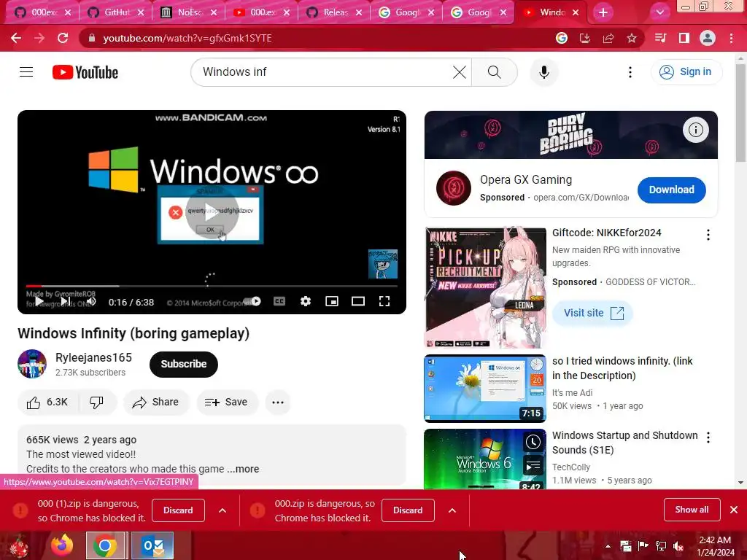
Task: Enter full screen video
Action: (x=384, y=301)
